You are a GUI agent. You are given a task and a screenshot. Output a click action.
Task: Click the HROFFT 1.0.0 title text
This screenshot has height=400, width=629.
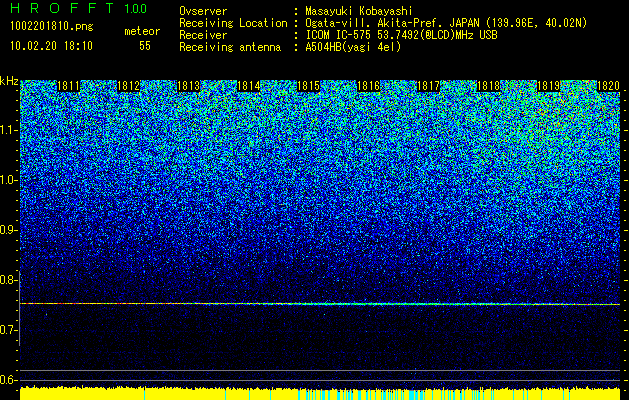(79, 8)
